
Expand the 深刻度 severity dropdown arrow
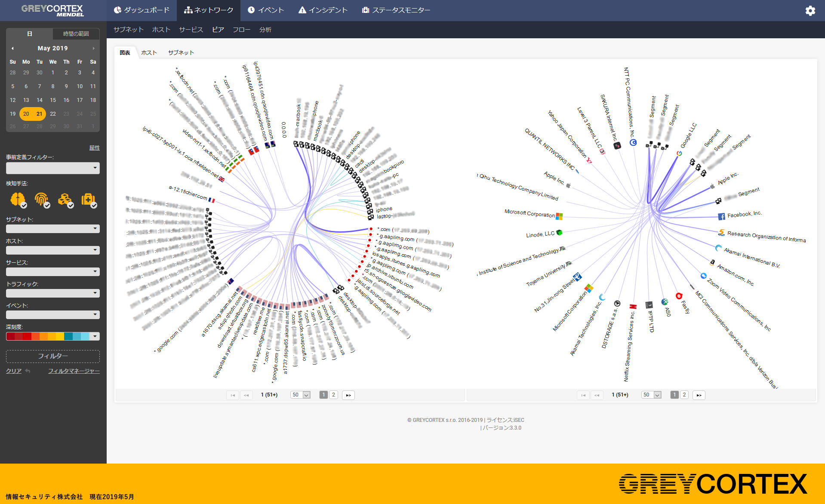[x=95, y=336]
